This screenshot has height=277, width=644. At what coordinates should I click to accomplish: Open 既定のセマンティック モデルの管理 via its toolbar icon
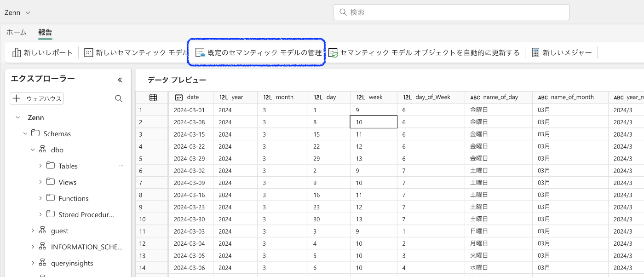pyautogui.click(x=201, y=52)
